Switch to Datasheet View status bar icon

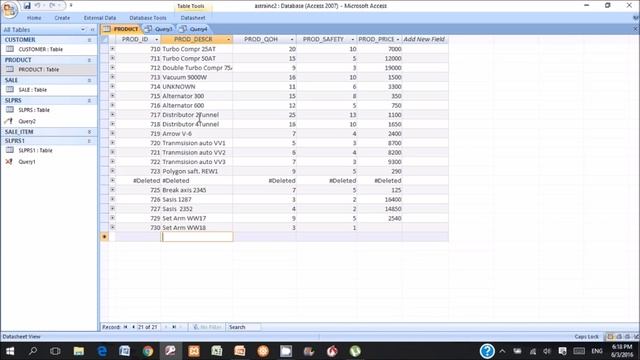tap(610, 337)
